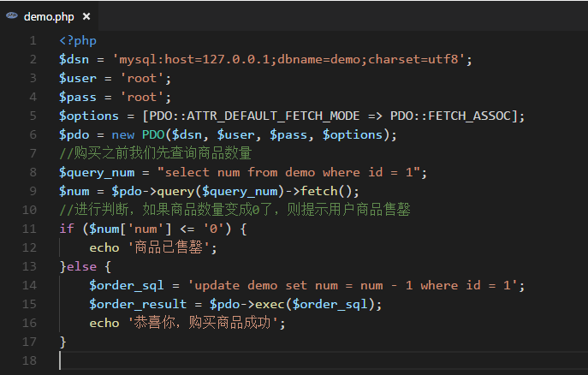
Task: Click the 'if' keyword on line 11
Action: (x=66, y=229)
